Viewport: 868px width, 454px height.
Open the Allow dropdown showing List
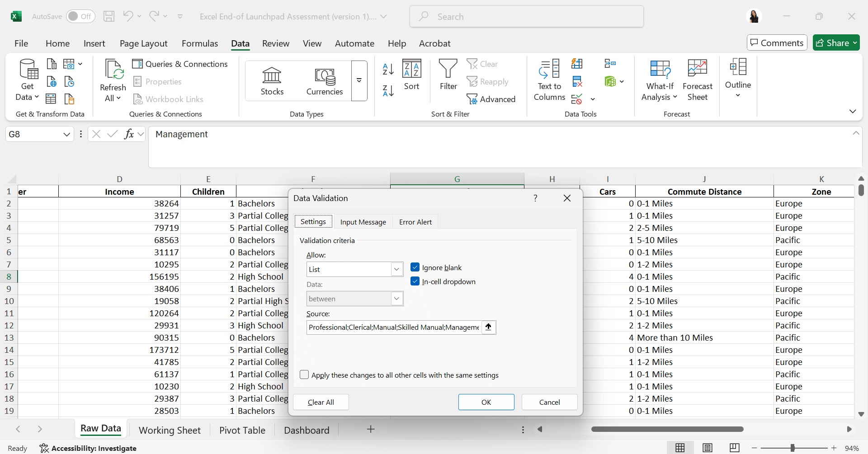point(396,269)
